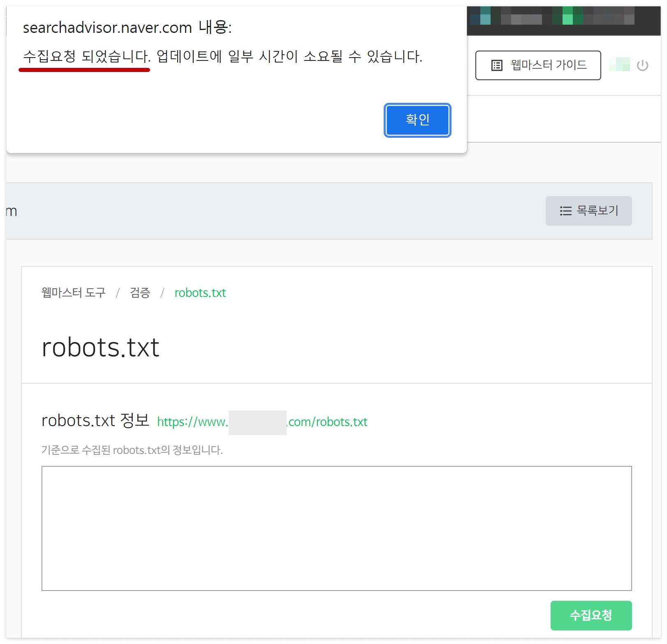This screenshot has height=644, width=667.
Task: Click the 'robots.txt 정보' section label
Action: click(95, 421)
